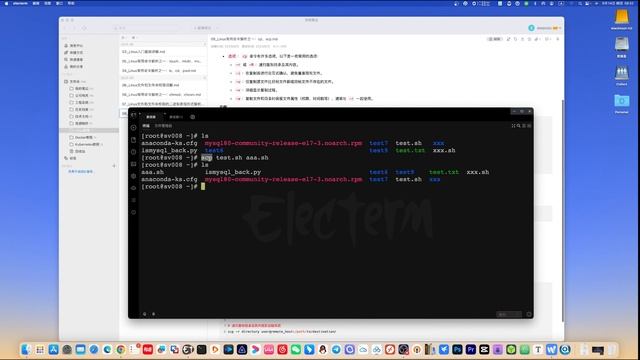Click the terminal cursor at the last prompt
This screenshot has height=360, width=640.
(203, 187)
